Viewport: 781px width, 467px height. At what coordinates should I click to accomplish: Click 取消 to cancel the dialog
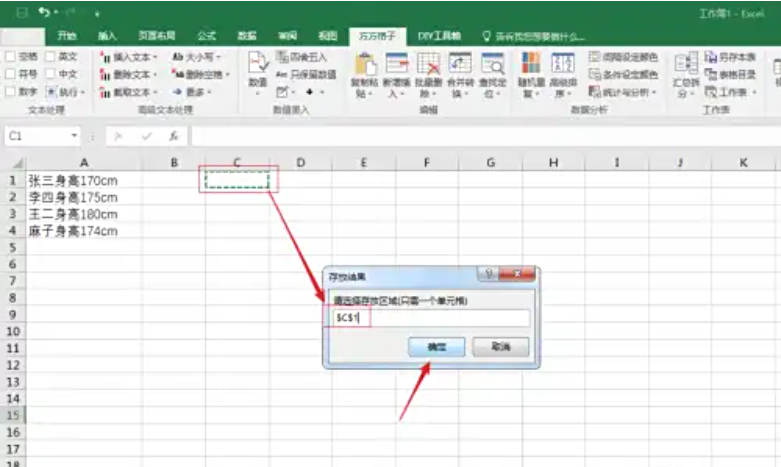(499, 346)
